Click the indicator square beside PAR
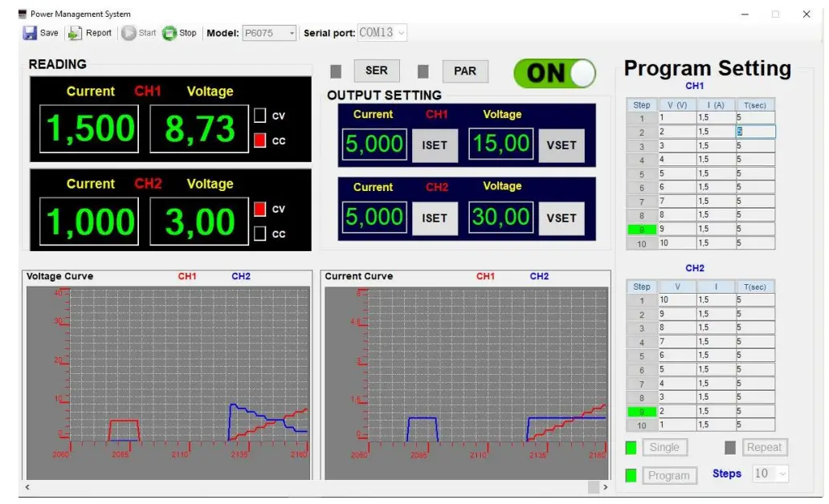 (x=423, y=71)
